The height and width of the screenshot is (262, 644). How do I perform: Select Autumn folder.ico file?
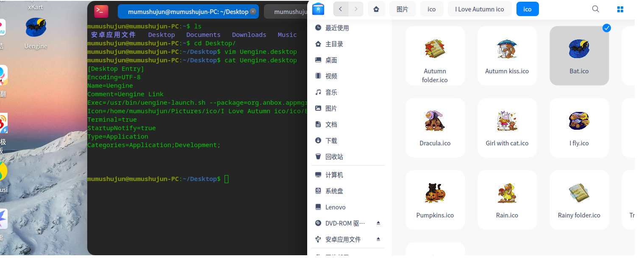coord(435,56)
